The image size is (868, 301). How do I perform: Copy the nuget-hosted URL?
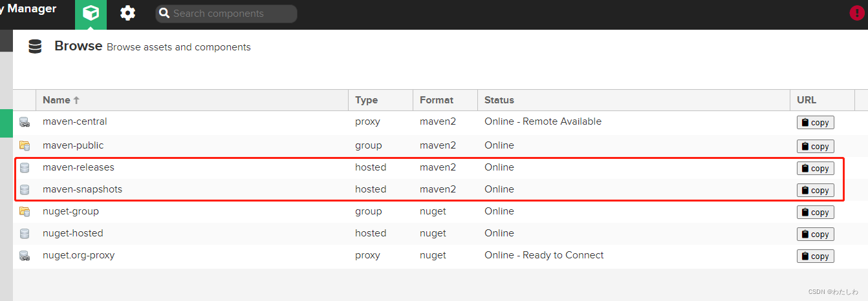(x=815, y=234)
